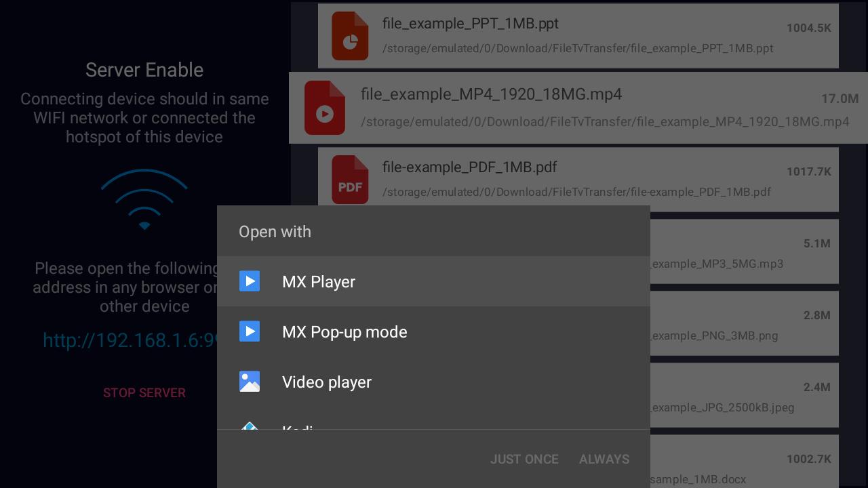
Task: Click the MP4 file storage path
Action: (x=605, y=122)
